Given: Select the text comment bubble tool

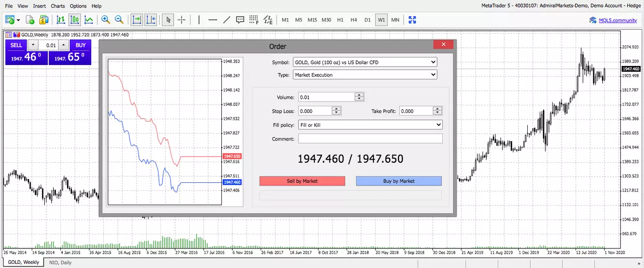Looking at the screenshot, I should 240,20.
